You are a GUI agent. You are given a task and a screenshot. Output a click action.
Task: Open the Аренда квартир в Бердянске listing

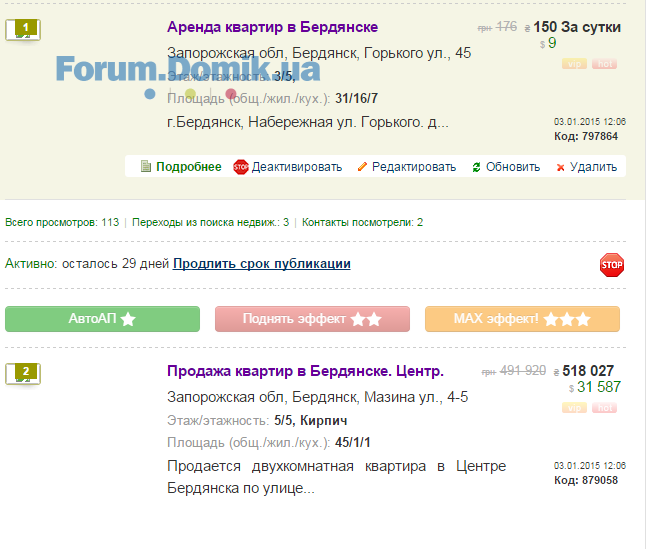(272, 27)
